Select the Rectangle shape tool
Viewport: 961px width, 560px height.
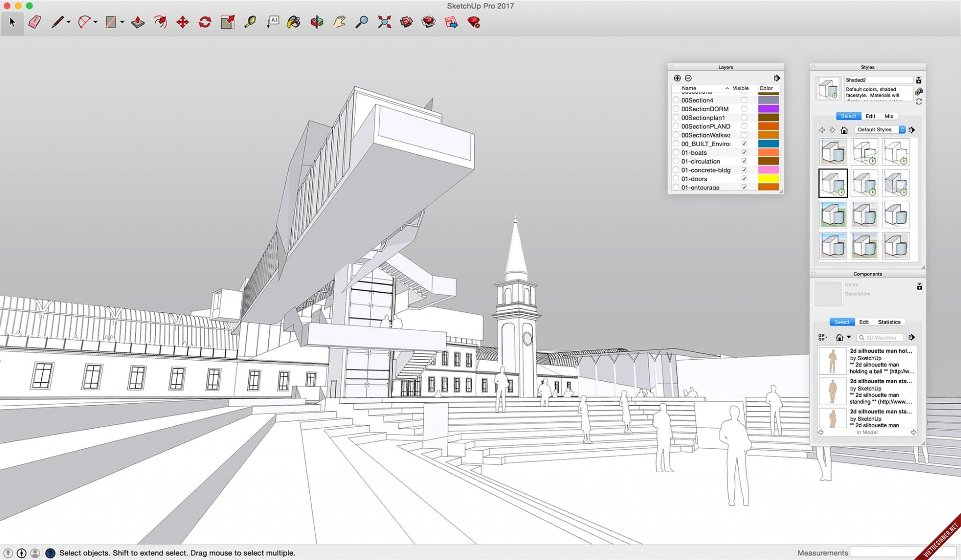pyautogui.click(x=111, y=22)
